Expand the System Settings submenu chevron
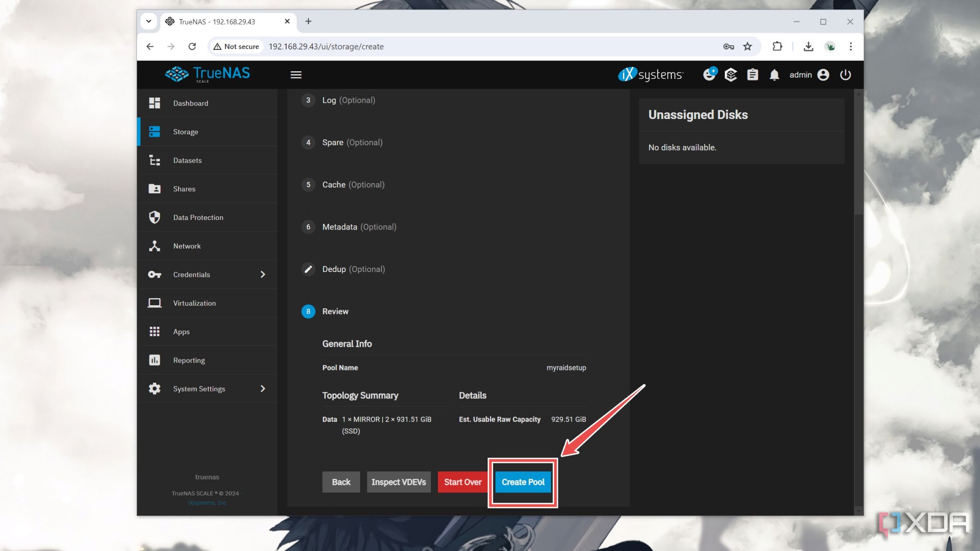Viewport: 980px width, 551px height. [262, 388]
